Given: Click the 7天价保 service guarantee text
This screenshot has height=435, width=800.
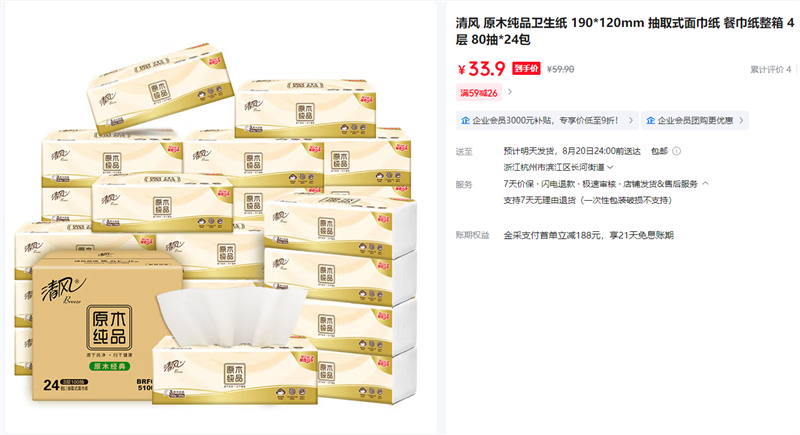Looking at the screenshot, I should point(518,184).
